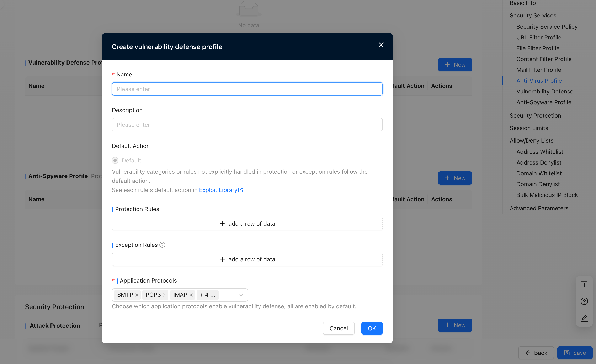Click the floating edit pencil icon
The width and height of the screenshot is (596, 364).
coord(584,318)
